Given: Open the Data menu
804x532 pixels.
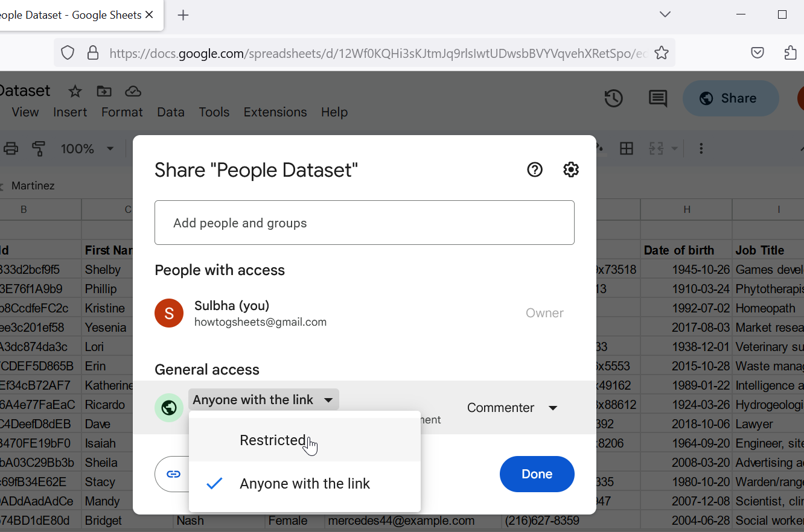Looking at the screenshot, I should click(171, 112).
